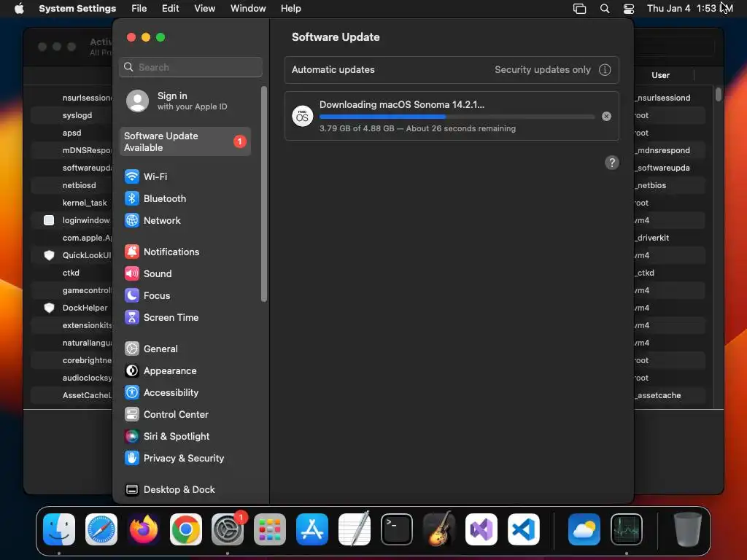Cancel the macOS Sonoma download
Image resolution: width=747 pixels, height=560 pixels.
click(x=606, y=116)
